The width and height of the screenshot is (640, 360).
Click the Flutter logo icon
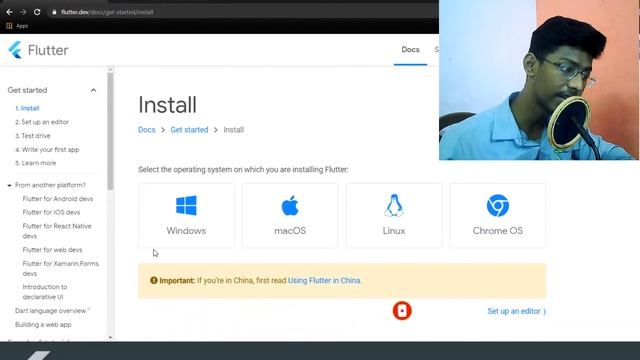15,50
